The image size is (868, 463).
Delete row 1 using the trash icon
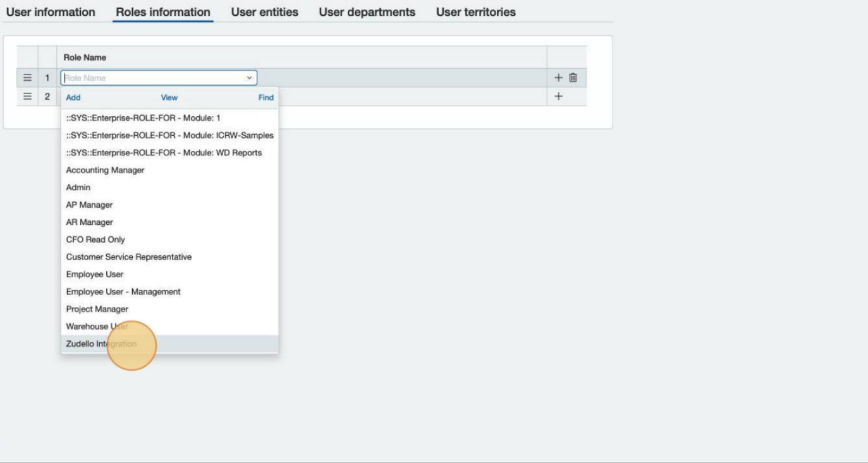(573, 78)
